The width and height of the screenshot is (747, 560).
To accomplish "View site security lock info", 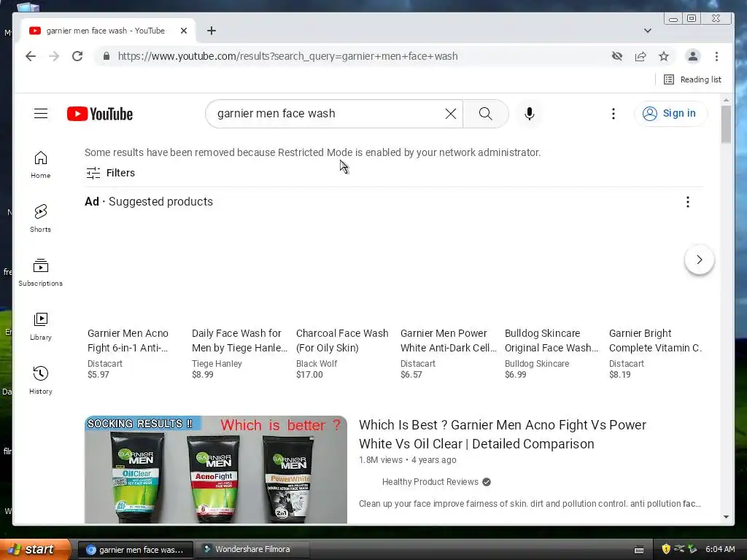I will (x=107, y=56).
